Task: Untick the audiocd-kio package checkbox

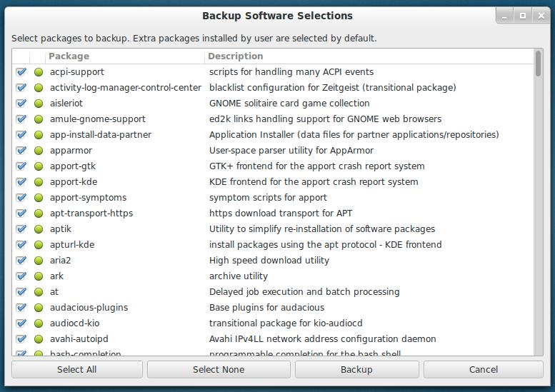Action: 21,323
